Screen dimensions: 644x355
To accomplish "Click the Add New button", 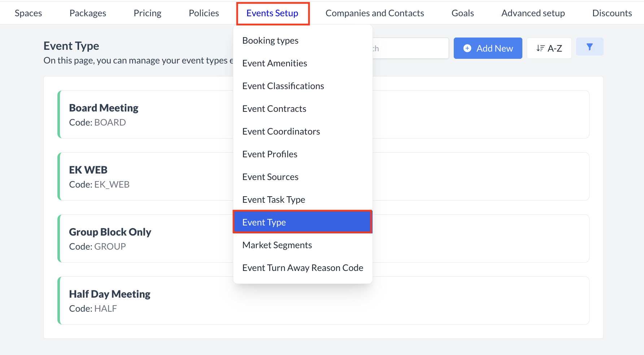I will pos(488,48).
